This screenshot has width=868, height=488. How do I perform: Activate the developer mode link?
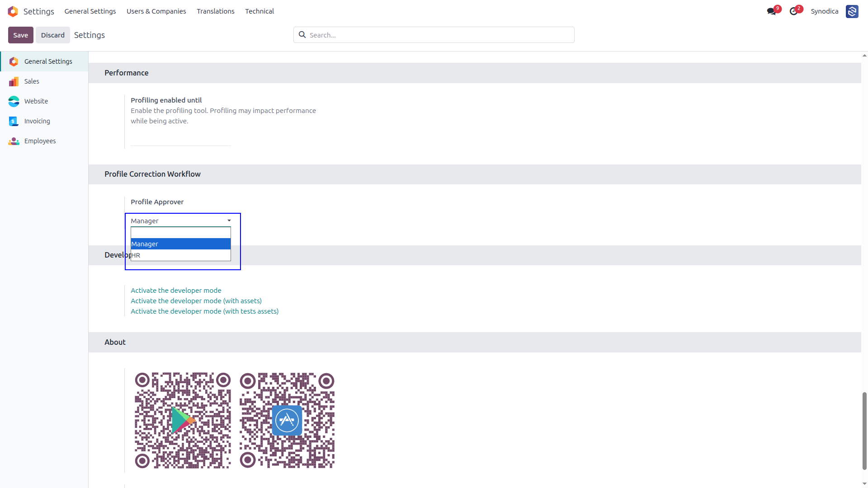click(176, 291)
